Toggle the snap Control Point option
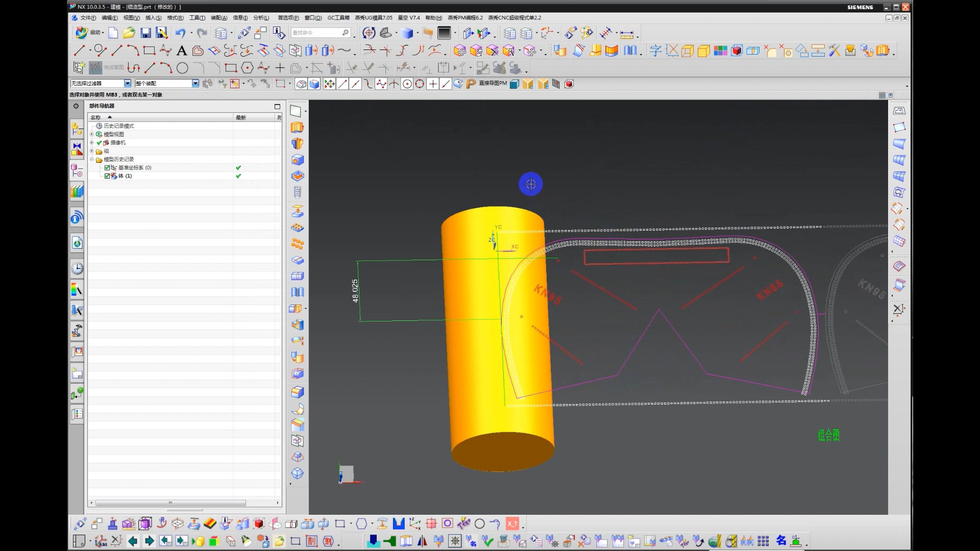This screenshot has height=551, width=980. (368, 84)
